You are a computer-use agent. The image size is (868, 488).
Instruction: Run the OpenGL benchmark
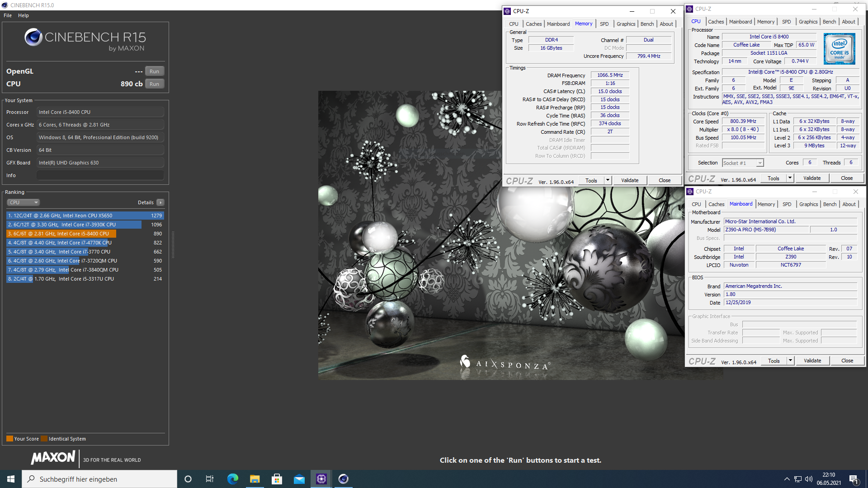(155, 71)
